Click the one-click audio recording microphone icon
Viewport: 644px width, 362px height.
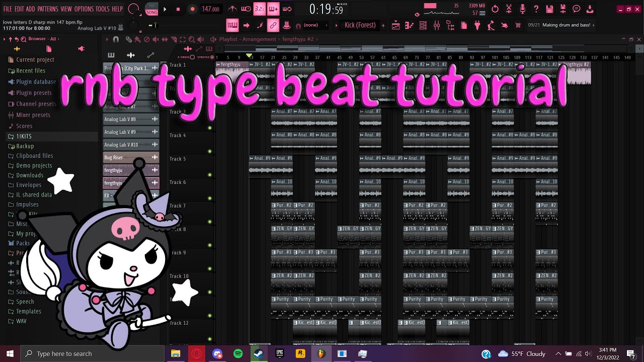(x=522, y=9)
